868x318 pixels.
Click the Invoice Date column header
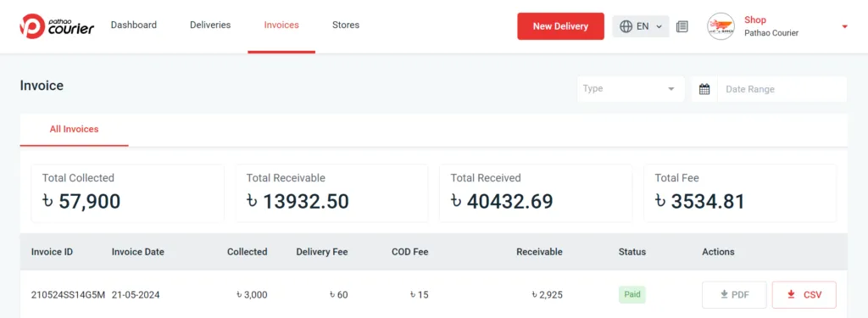tap(138, 252)
